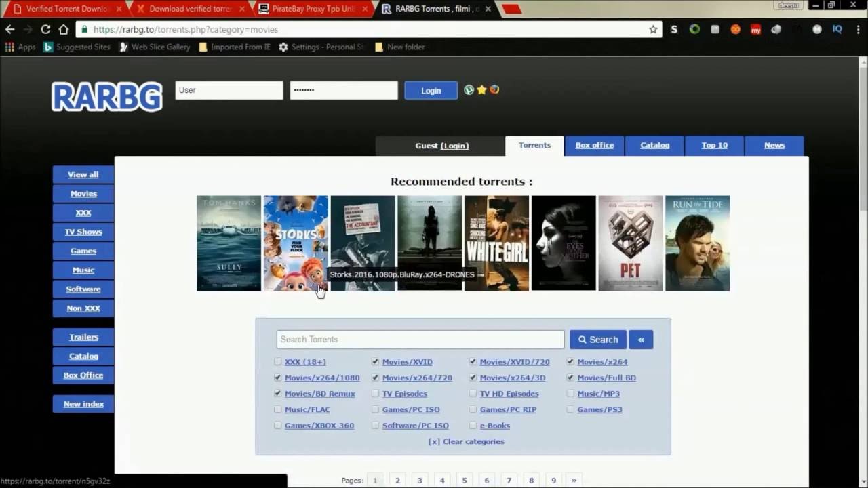Click the yellow star icon beside Login

click(481, 89)
